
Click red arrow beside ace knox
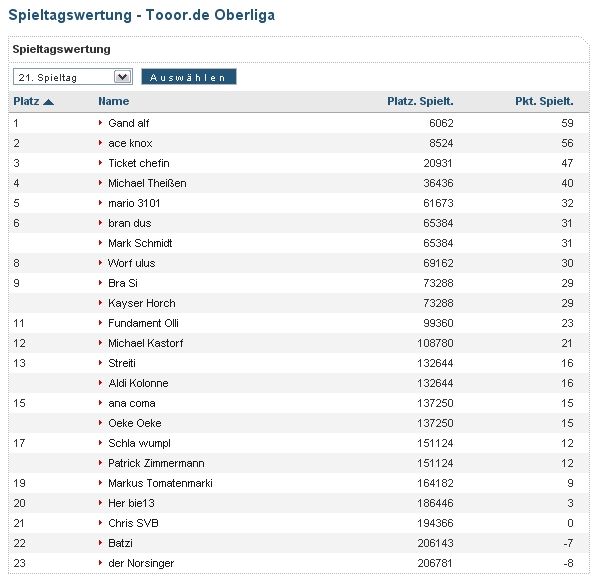point(100,143)
